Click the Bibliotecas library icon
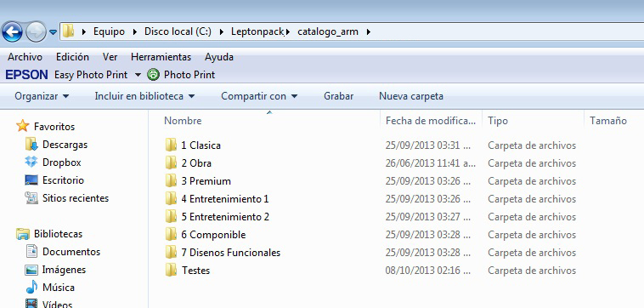 23,234
